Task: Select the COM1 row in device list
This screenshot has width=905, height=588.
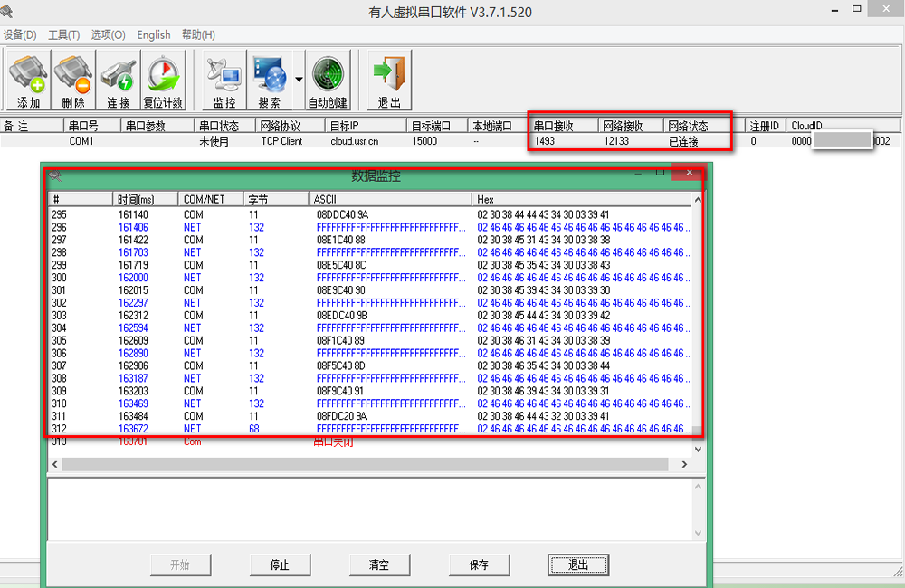Action: 81,141
